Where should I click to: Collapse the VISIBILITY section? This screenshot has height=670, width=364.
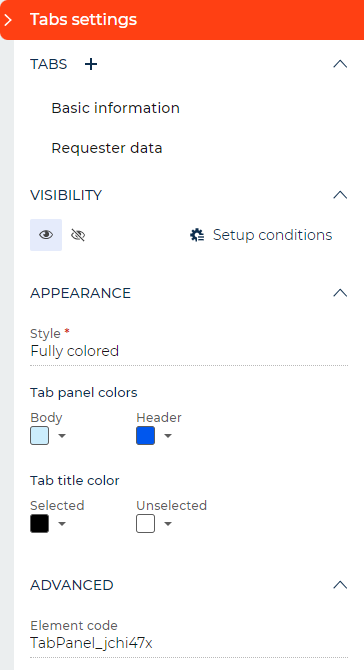[340, 195]
